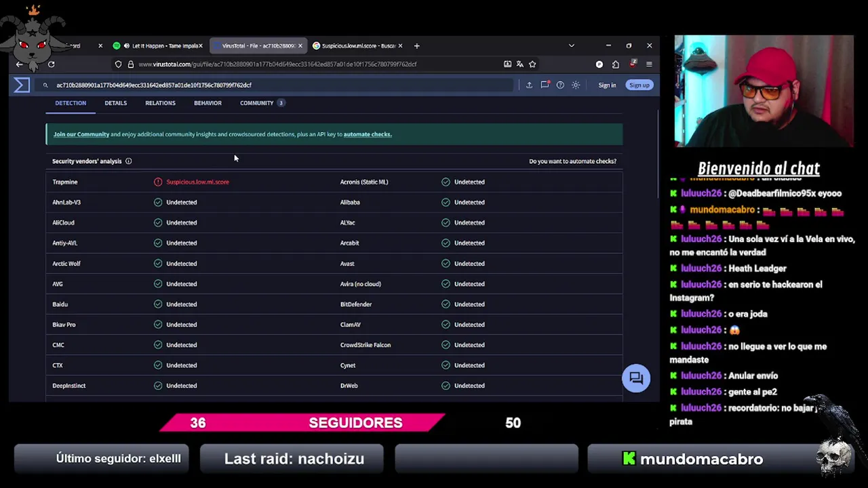Click the browser reload button
The image size is (868, 488).
click(x=51, y=64)
